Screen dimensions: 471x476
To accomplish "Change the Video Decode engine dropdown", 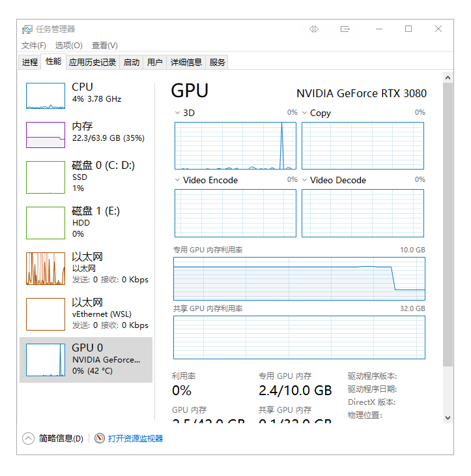I will [x=305, y=180].
